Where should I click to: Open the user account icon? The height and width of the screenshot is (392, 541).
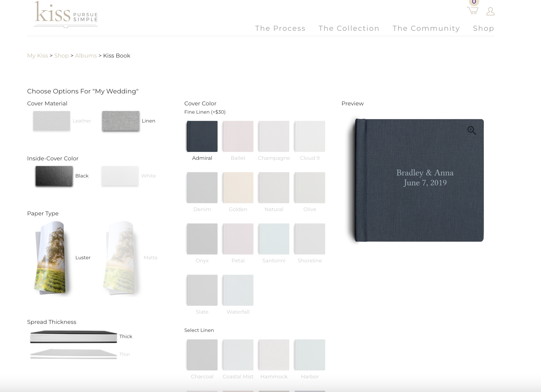pos(490,11)
